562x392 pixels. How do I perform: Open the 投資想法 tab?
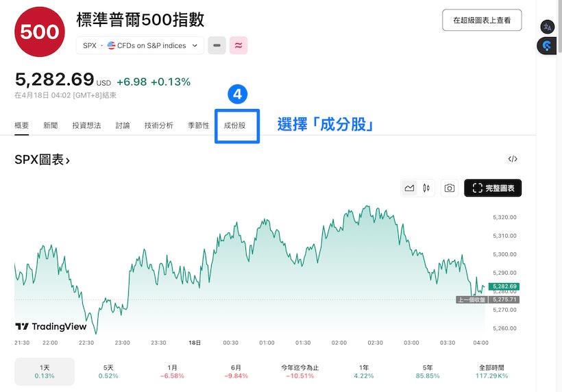(x=86, y=125)
